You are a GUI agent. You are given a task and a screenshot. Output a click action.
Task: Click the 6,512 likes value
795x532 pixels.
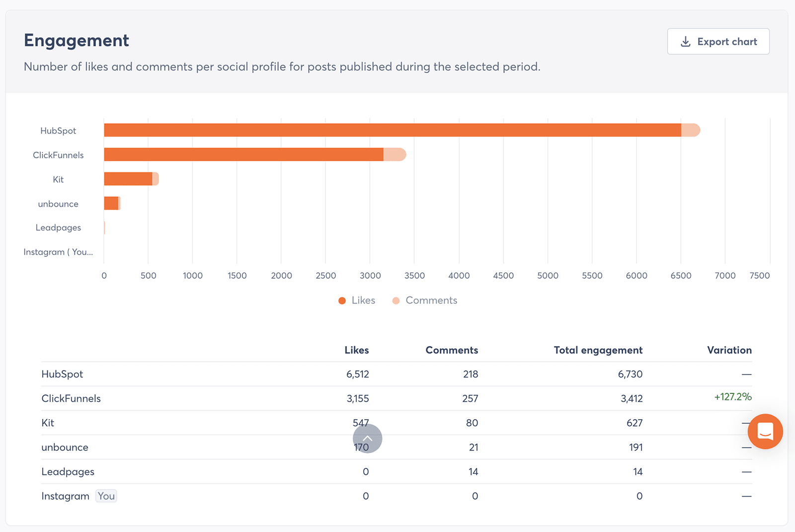click(x=358, y=374)
